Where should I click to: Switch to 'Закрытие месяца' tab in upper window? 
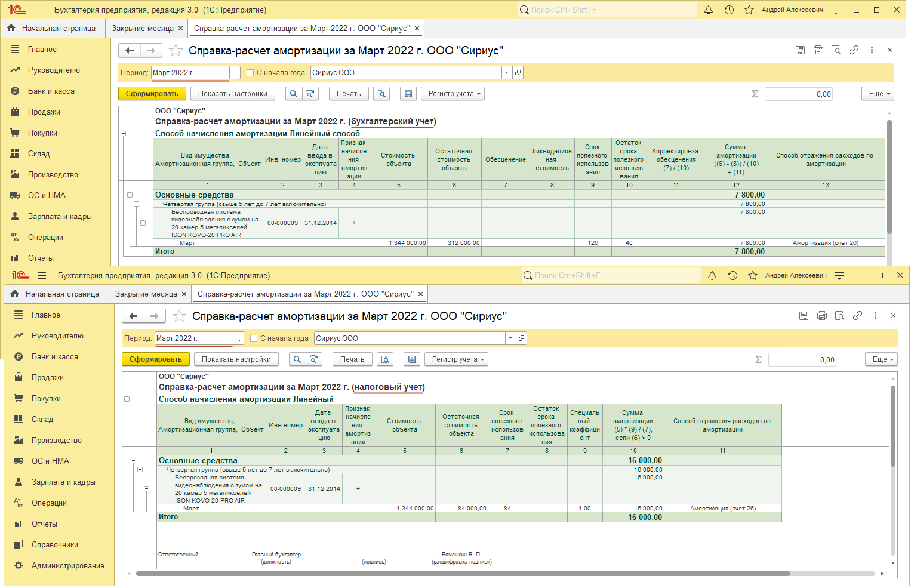(x=143, y=29)
